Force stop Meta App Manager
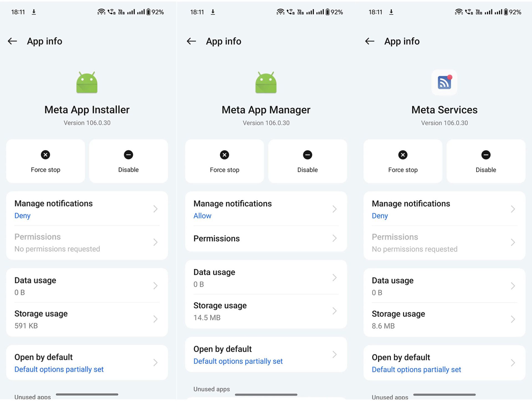 (x=224, y=161)
